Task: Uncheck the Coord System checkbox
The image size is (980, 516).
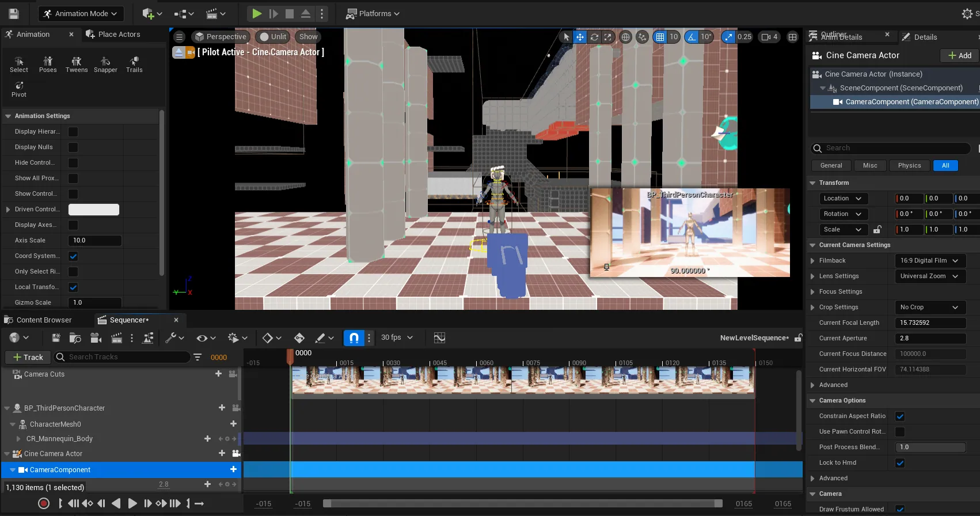Action: (x=73, y=256)
